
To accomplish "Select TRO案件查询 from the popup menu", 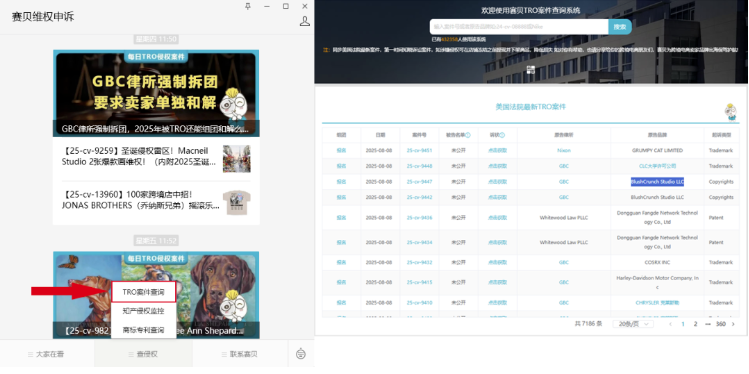I will point(144,292).
